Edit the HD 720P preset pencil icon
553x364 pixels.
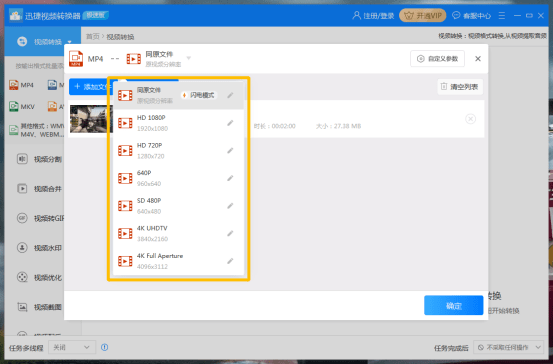[230, 151]
